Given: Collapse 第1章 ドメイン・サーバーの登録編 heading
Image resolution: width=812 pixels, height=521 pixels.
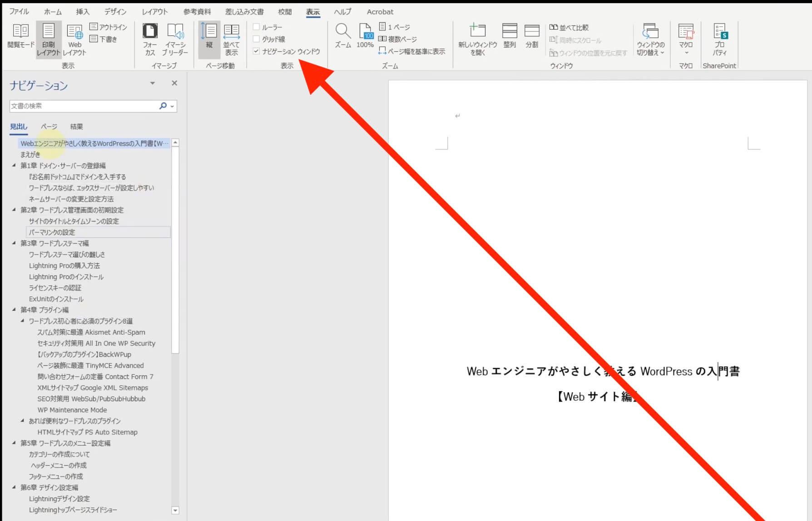Looking at the screenshot, I should [14, 166].
